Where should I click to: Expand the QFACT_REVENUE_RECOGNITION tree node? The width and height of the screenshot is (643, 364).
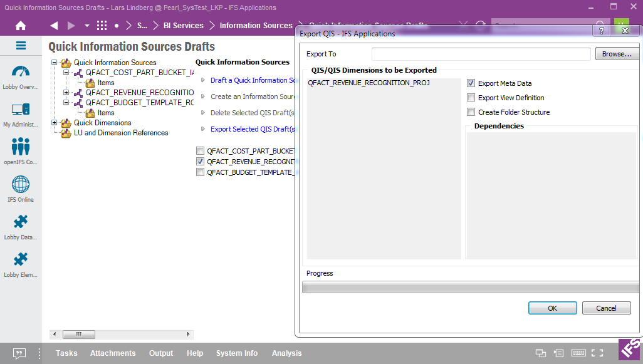[x=66, y=93]
